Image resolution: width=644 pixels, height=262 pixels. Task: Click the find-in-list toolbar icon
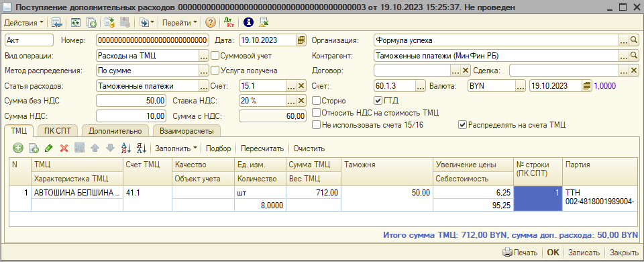point(56,23)
